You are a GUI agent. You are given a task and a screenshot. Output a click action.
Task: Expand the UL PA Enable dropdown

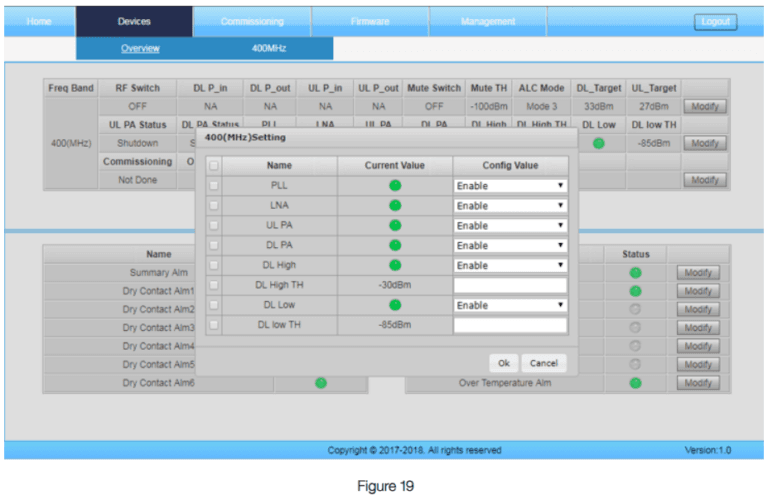click(510, 225)
